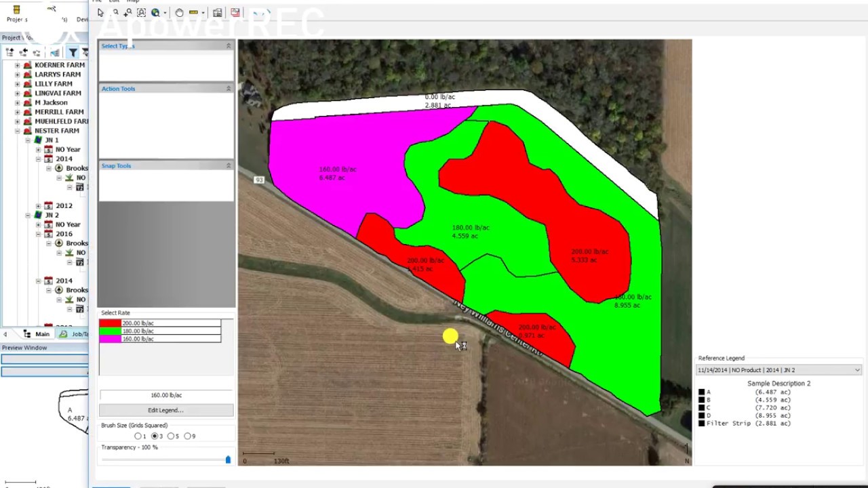The image size is (868, 488).
Task: Open the Map menu
Action: click(133, 1)
